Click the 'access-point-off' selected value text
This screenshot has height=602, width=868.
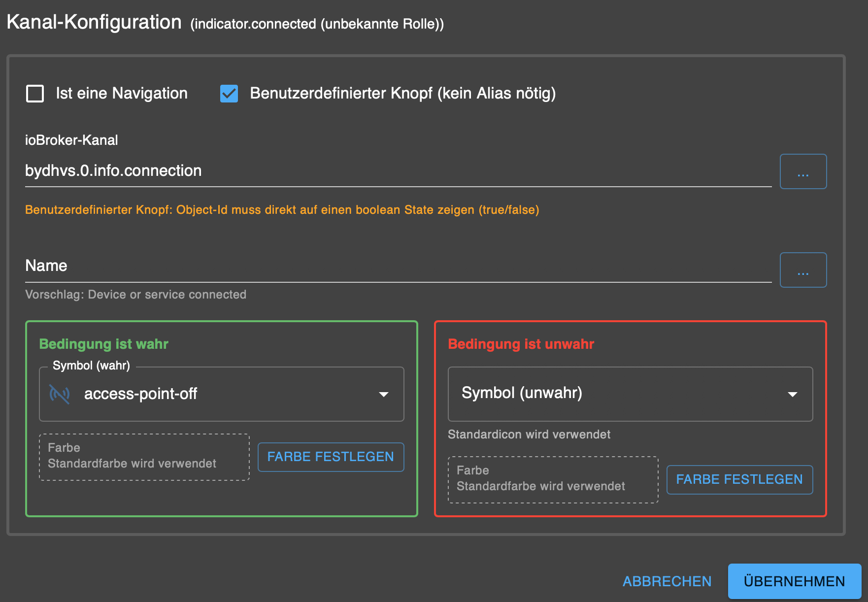[140, 394]
